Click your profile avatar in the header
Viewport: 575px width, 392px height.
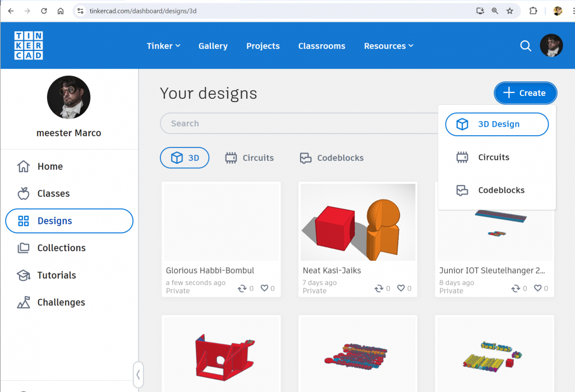(551, 45)
